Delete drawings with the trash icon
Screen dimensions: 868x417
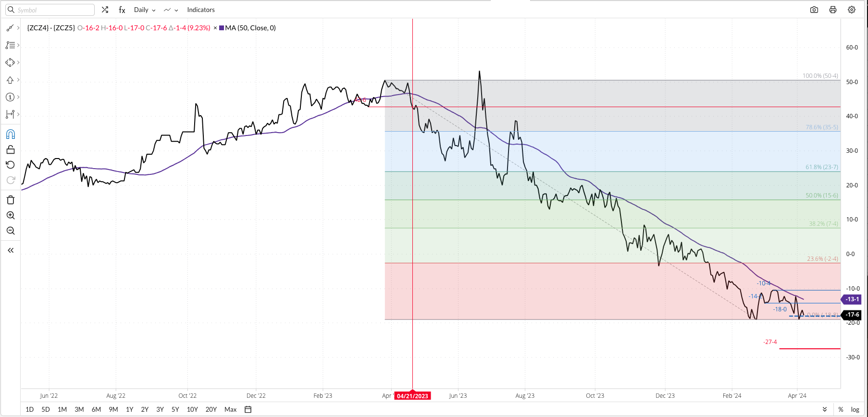(11, 200)
